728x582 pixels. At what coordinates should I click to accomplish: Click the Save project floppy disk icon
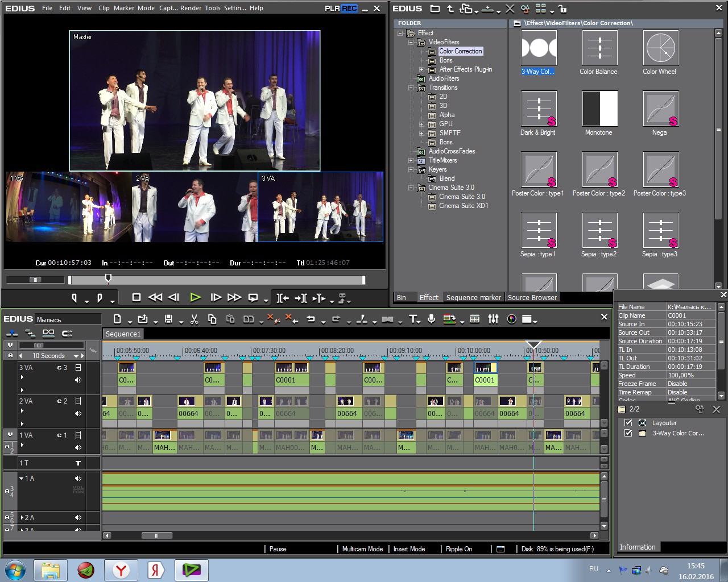tap(168, 319)
